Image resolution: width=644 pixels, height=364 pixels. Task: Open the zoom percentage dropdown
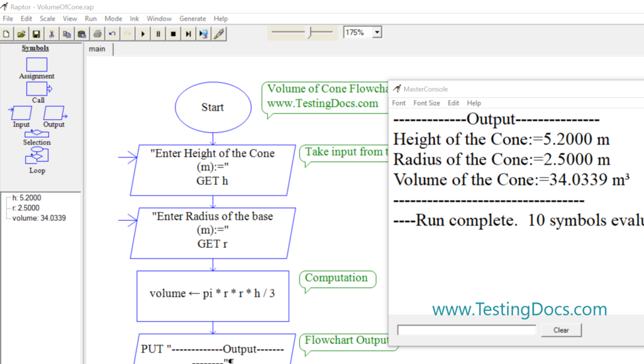pyautogui.click(x=377, y=31)
